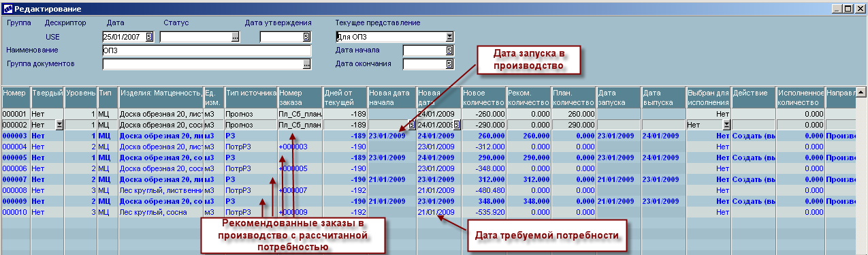Screen dimensions: 868x255
Task: Expand the Текущее представление dropdown
Action: pyautogui.click(x=449, y=37)
